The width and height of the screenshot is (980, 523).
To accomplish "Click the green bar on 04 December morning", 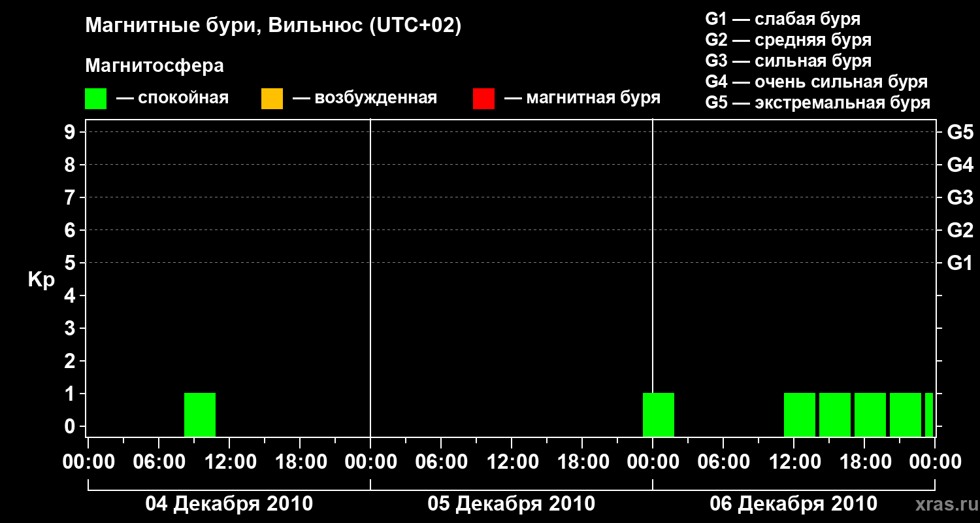I will tap(200, 414).
